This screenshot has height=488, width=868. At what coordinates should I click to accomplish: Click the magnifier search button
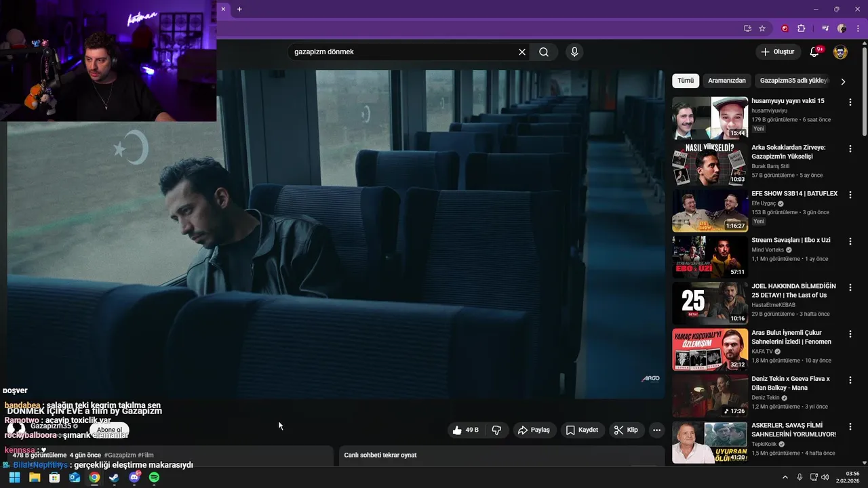click(544, 52)
